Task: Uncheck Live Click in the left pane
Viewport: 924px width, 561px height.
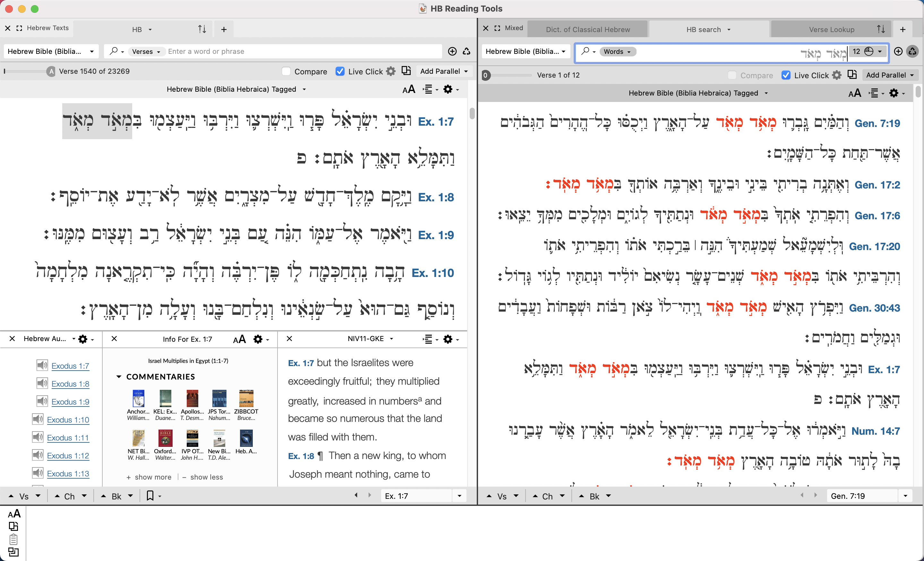Action: [340, 71]
